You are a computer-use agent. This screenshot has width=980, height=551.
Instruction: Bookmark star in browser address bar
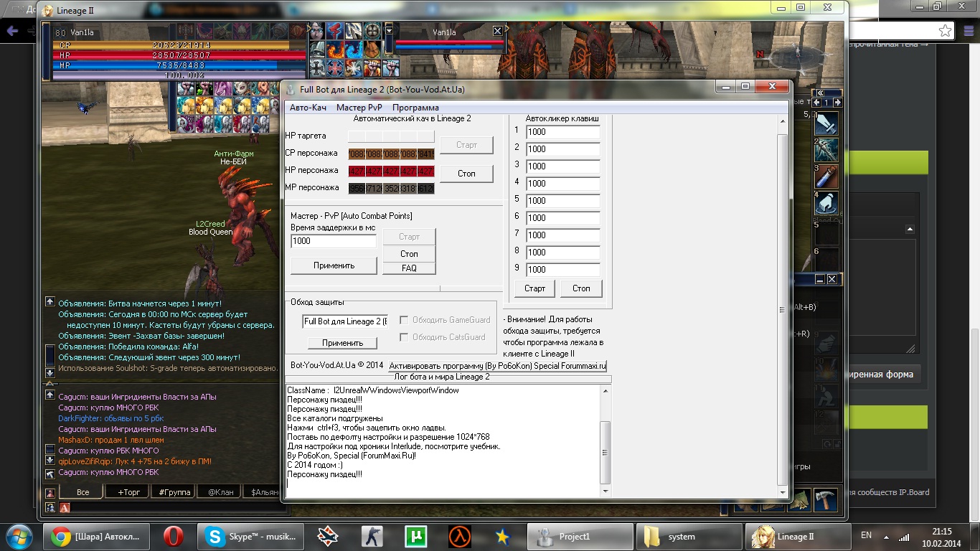[946, 31]
